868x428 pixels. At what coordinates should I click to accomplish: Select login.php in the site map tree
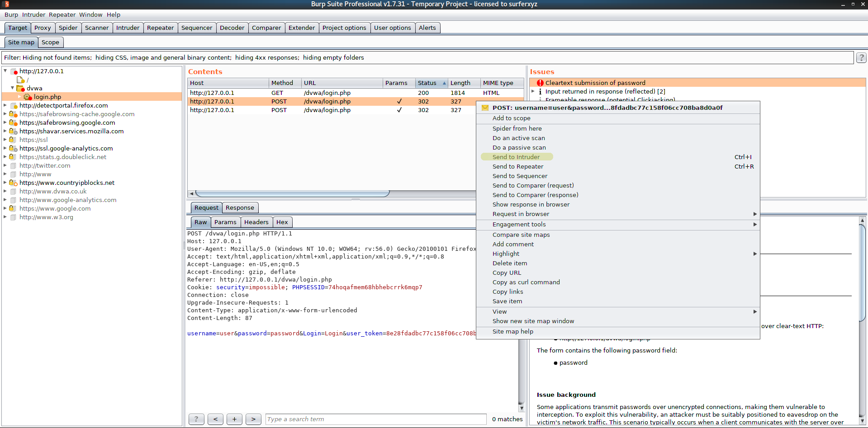click(47, 97)
